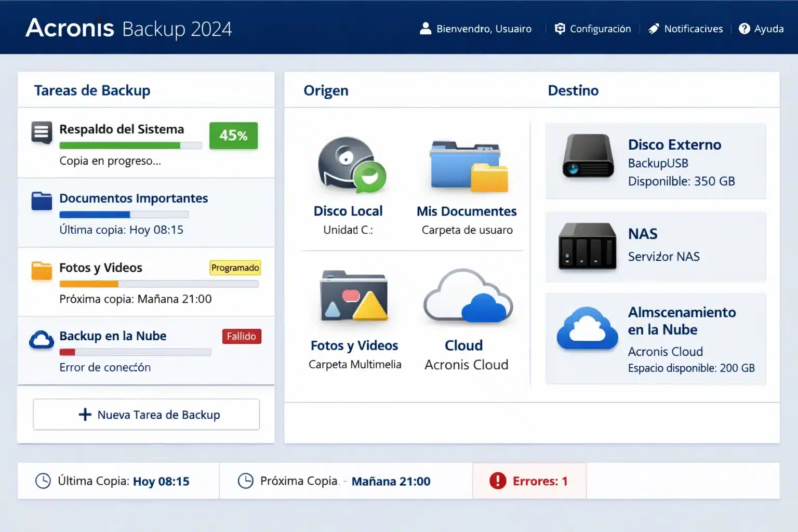Click Nueva Tarea de Backup
798x532 pixels.
[x=146, y=414]
